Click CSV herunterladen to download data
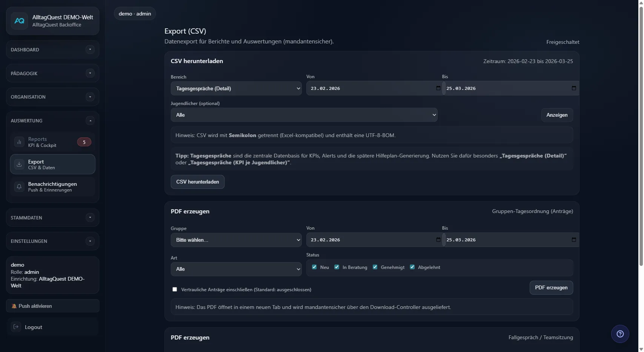The image size is (644, 352). tap(197, 182)
